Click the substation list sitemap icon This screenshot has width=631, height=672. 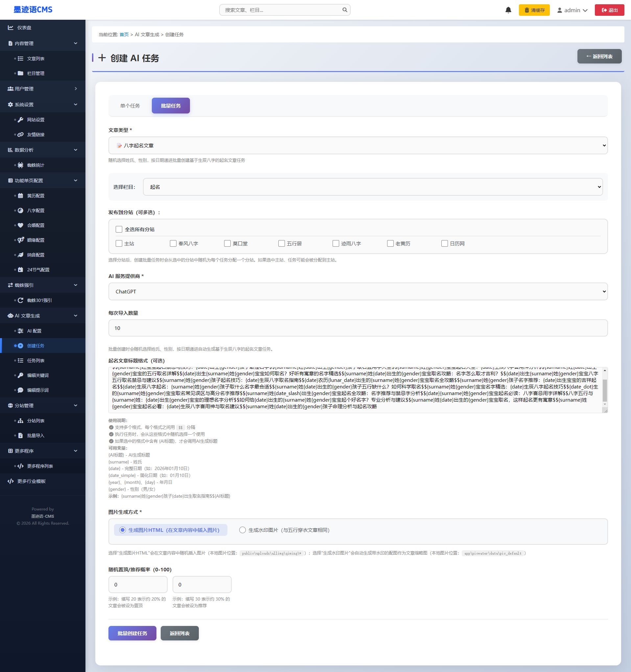(21, 420)
